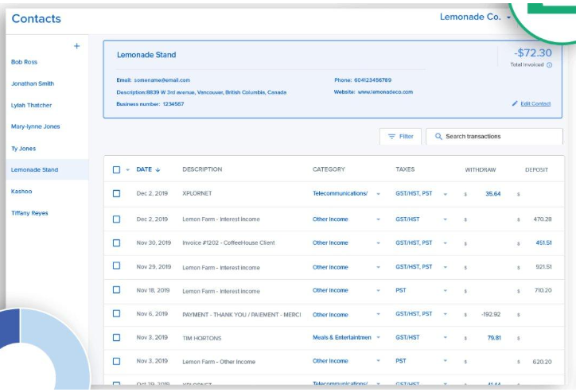Click the TAXES column header
This screenshot has width=576, height=392.
[405, 169]
